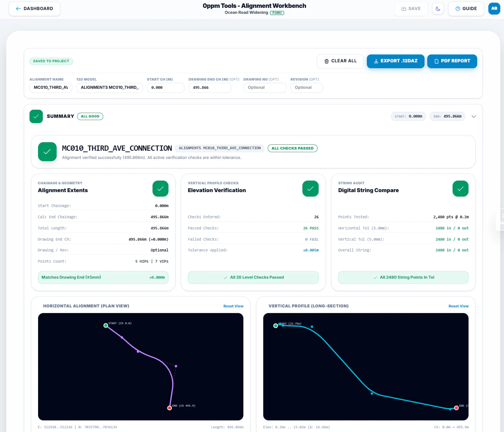Click the ±0.005m tolerance value

(311, 250)
